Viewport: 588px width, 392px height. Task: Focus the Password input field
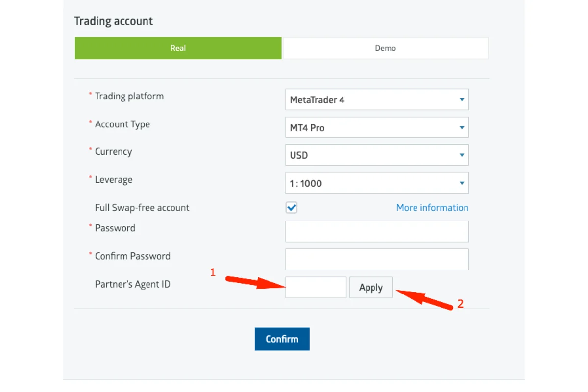377,231
